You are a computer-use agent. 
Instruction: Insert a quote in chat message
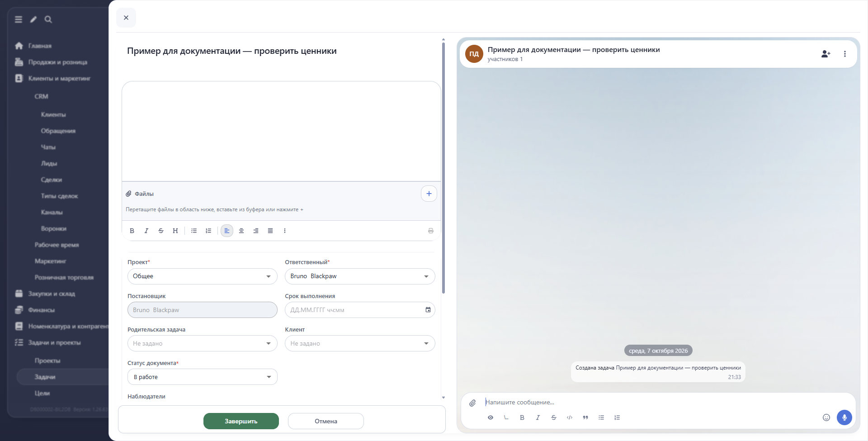tap(585, 417)
